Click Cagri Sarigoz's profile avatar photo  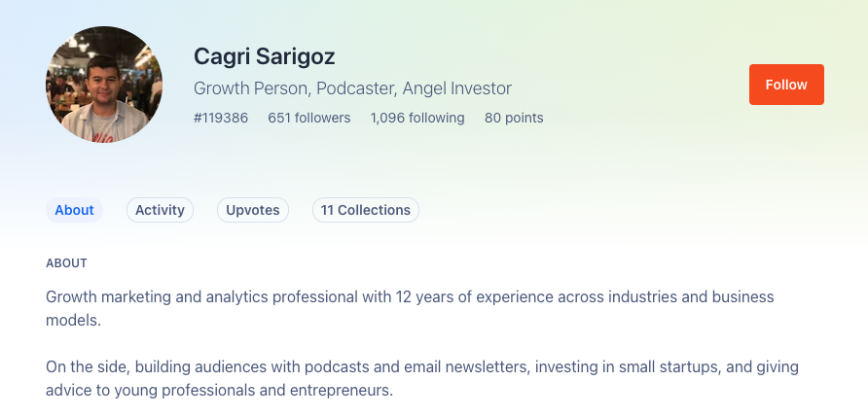[104, 85]
